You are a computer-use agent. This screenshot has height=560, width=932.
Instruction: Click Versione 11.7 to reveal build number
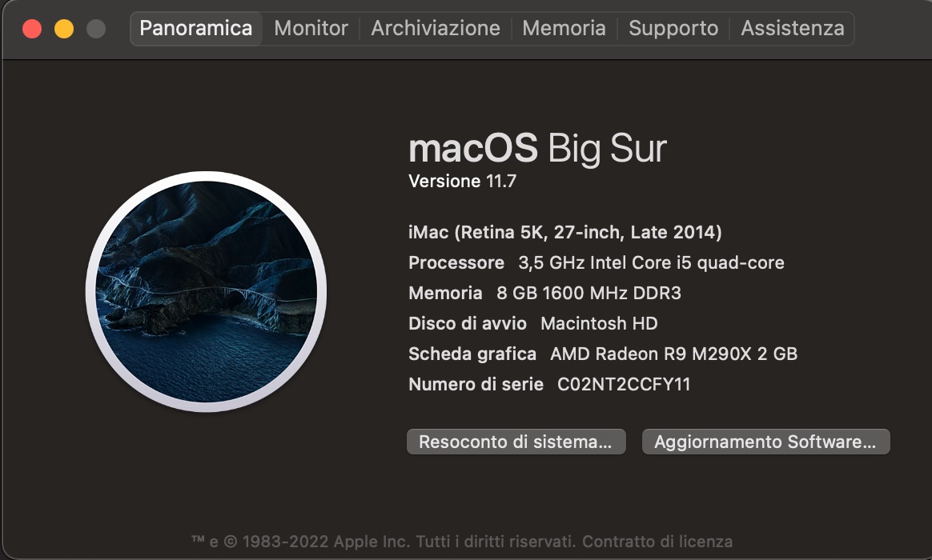click(x=462, y=182)
